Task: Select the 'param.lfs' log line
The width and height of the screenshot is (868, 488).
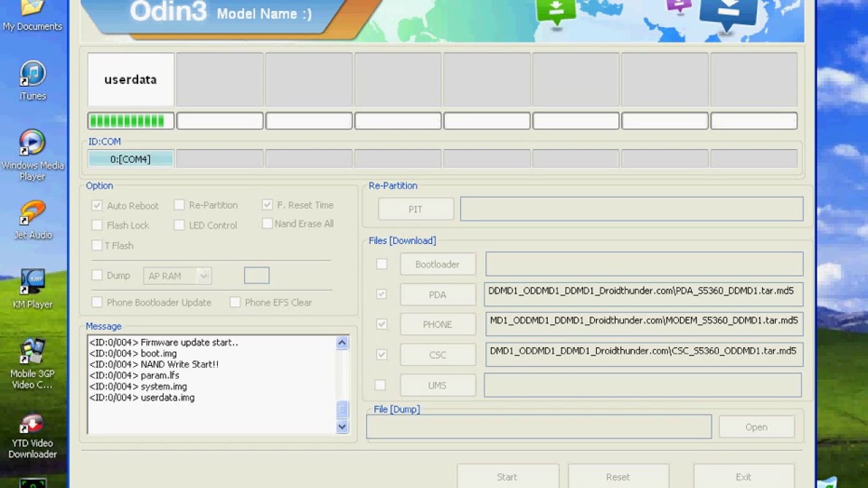Action: pos(135,375)
